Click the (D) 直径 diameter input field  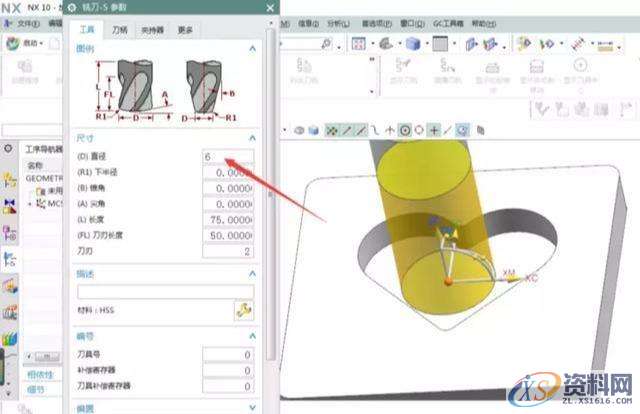[227, 157]
